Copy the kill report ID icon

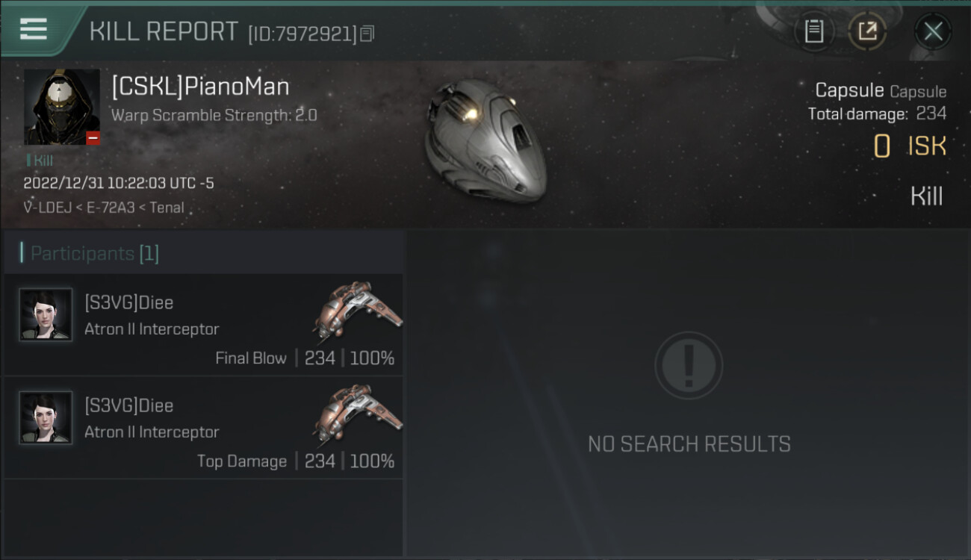point(367,34)
